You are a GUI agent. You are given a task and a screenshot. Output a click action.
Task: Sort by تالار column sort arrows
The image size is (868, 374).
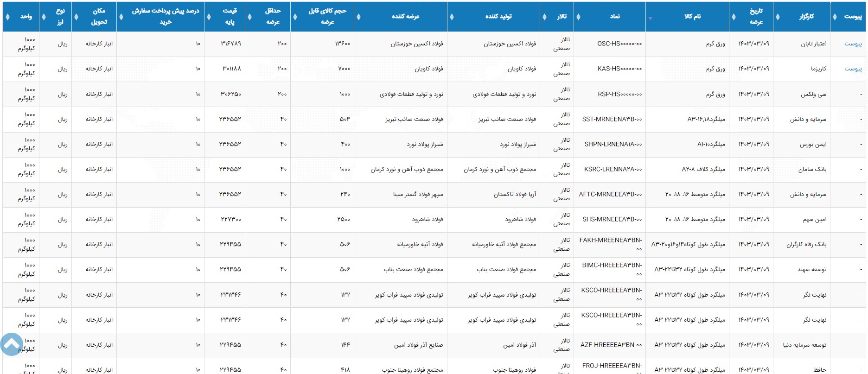pyautogui.click(x=544, y=17)
